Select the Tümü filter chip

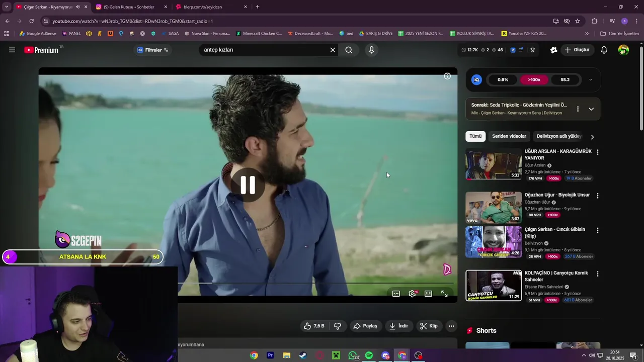pyautogui.click(x=475, y=136)
